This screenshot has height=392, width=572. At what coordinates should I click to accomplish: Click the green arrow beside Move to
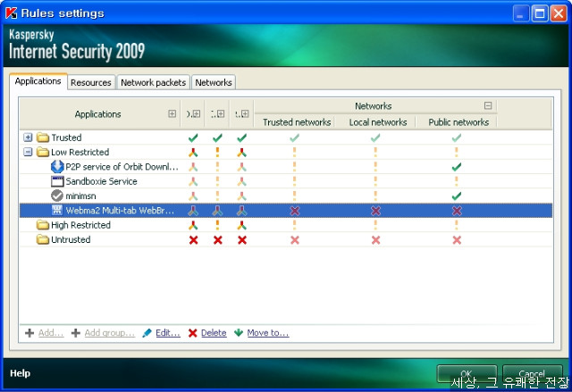tap(239, 332)
